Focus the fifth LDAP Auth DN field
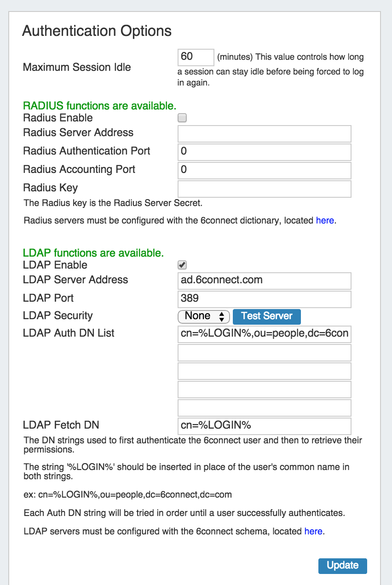This screenshot has height=585, width=392. point(264,408)
